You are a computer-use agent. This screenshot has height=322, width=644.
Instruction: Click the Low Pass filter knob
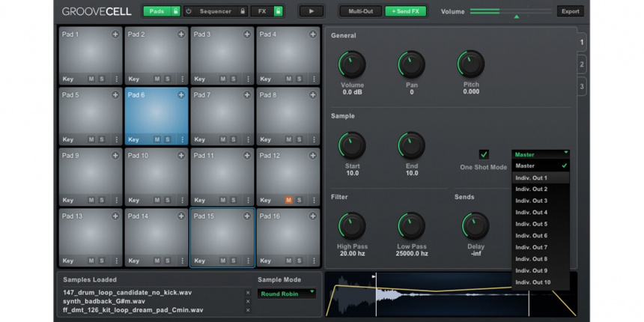click(412, 226)
